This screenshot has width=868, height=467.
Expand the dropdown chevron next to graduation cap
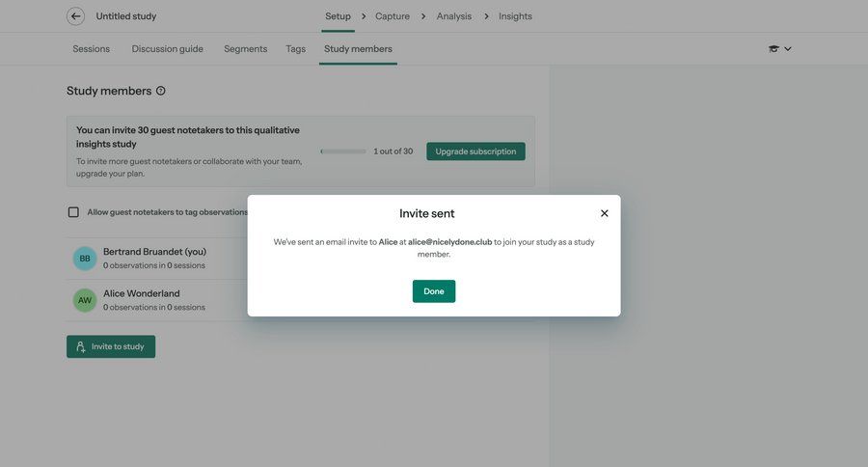(788, 49)
